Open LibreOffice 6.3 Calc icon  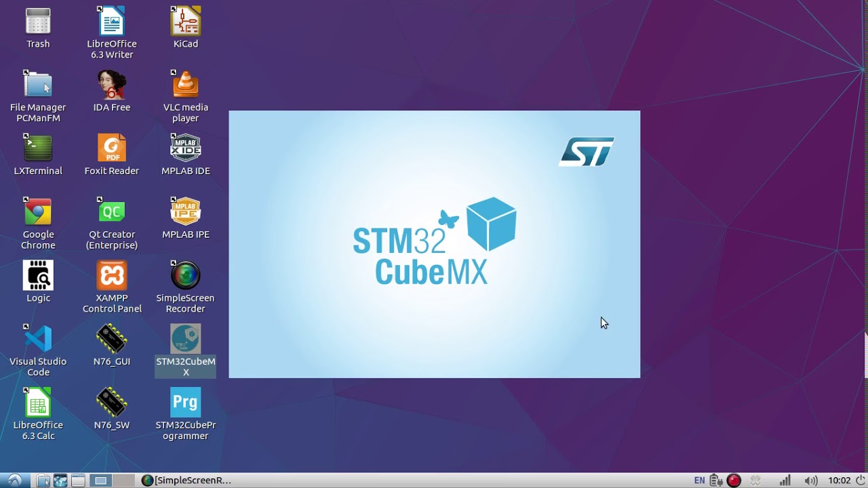(x=38, y=403)
